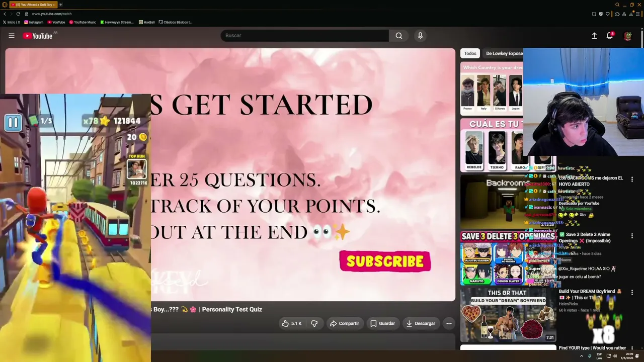Open options for Save 3 Delete 3 video

(x=632, y=235)
